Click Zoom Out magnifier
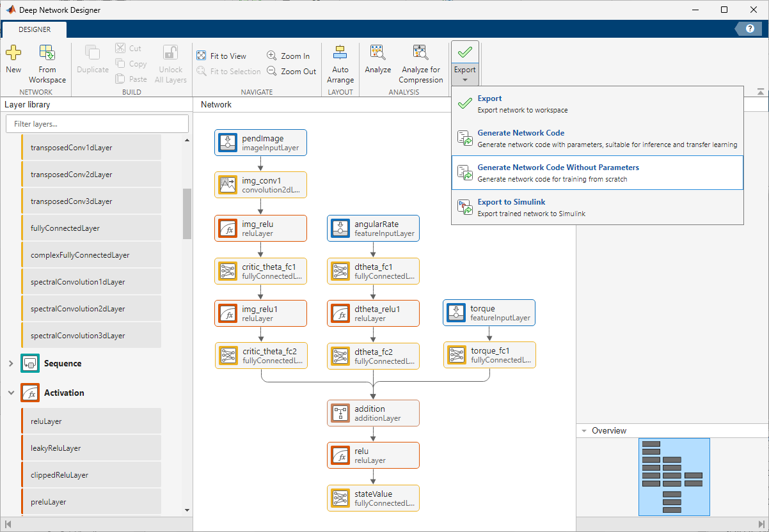769x532 pixels. pyautogui.click(x=272, y=72)
